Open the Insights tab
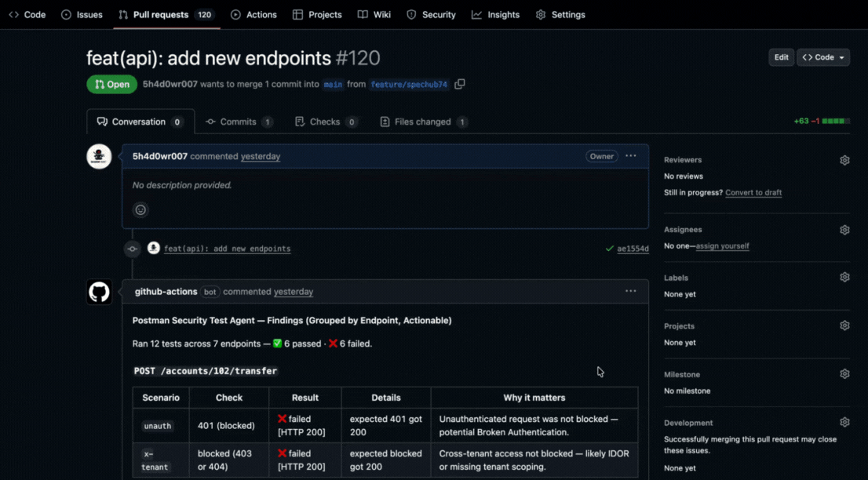 (495, 15)
